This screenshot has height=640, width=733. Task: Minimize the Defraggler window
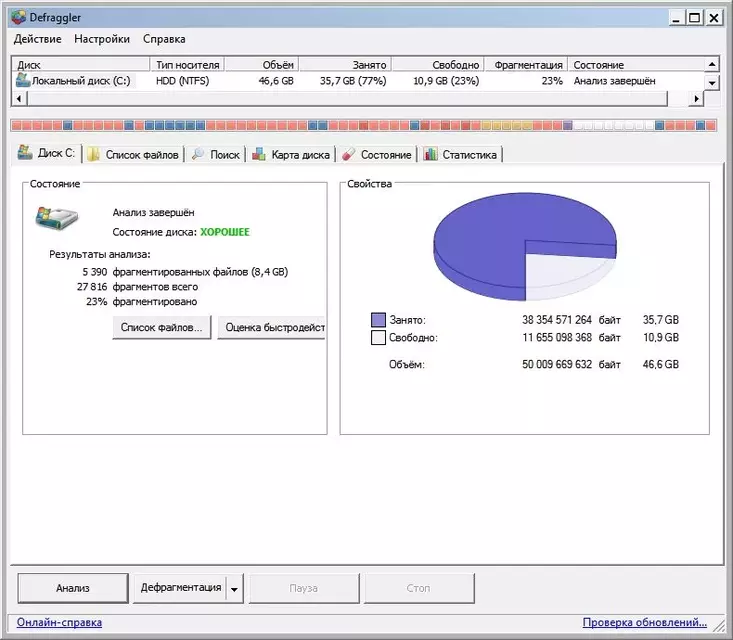[676, 18]
